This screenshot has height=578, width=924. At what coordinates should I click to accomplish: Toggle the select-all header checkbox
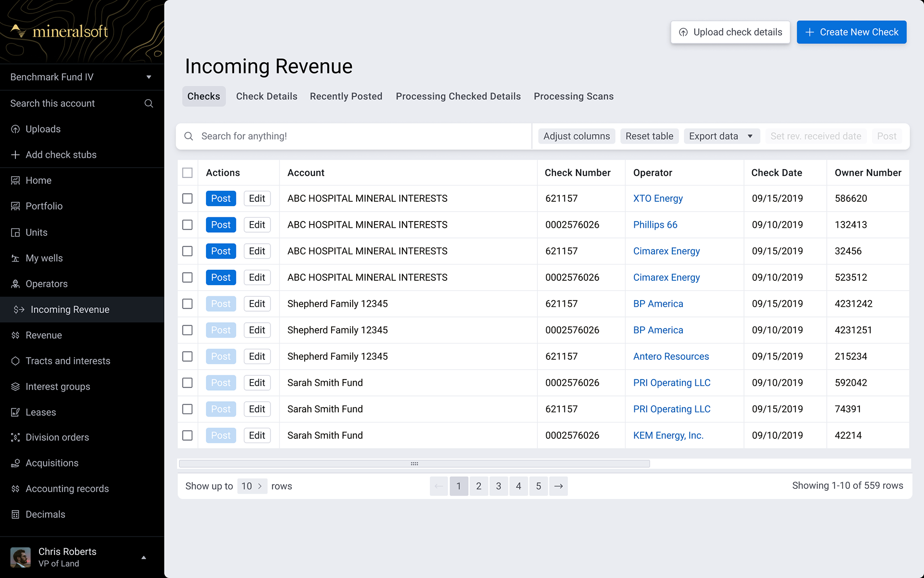(x=188, y=173)
